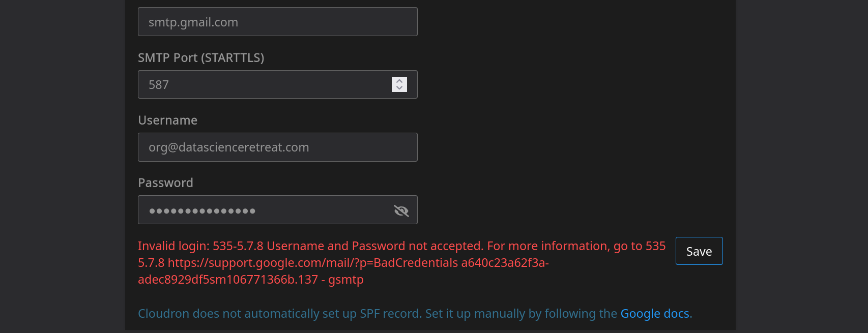The image size is (868, 333).
Task: Focus the smtp.gmail.com server field
Action: pos(277,22)
